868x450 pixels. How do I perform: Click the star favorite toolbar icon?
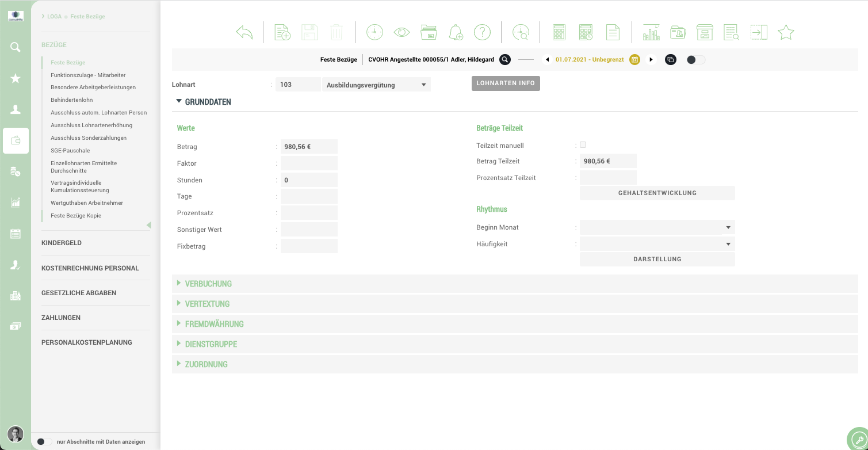(785, 32)
